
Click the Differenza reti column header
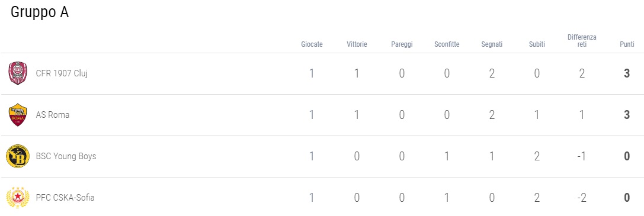tap(582, 41)
